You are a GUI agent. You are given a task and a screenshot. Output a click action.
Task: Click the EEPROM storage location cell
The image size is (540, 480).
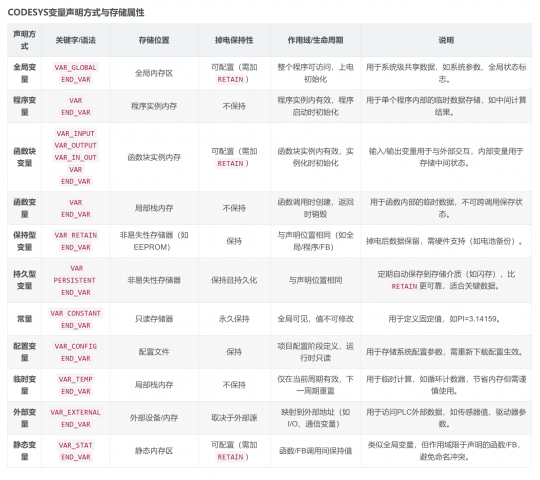click(x=154, y=241)
